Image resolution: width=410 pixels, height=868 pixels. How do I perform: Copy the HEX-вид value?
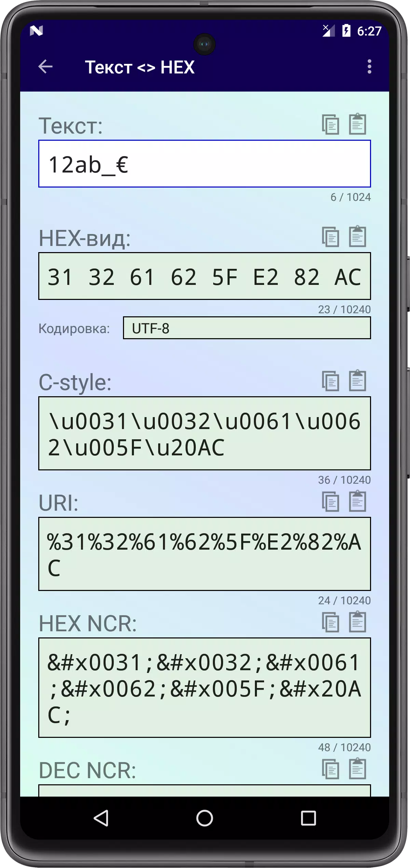click(330, 237)
